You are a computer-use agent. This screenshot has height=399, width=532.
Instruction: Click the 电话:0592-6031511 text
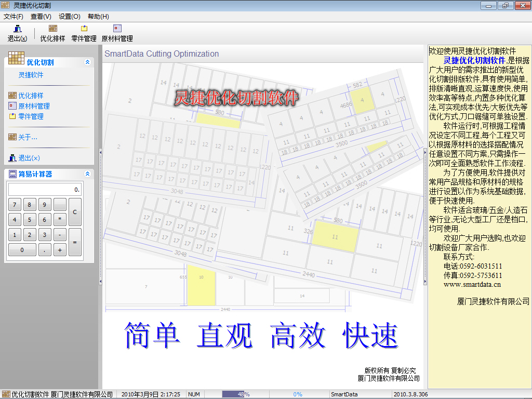click(x=473, y=266)
